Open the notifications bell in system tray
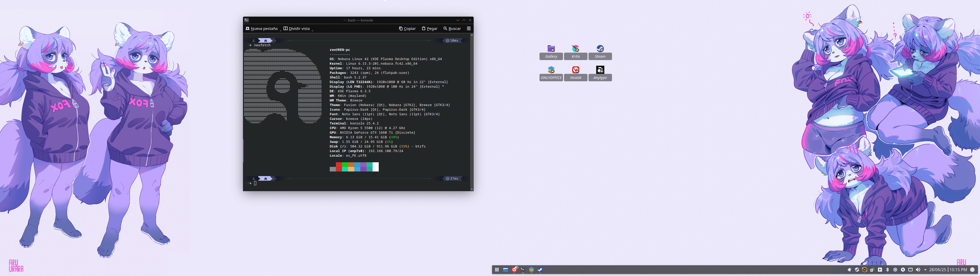 click(849, 270)
